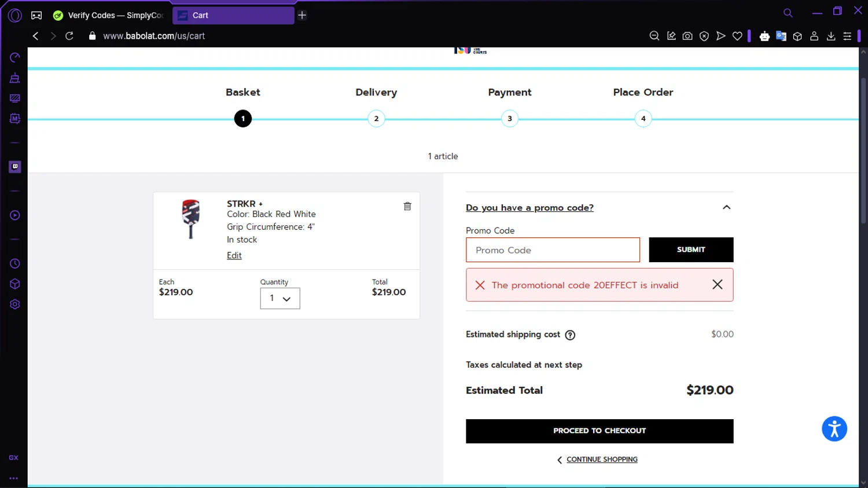868x488 pixels.
Task: Click Continue Shopping link
Action: (x=602, y=460)
